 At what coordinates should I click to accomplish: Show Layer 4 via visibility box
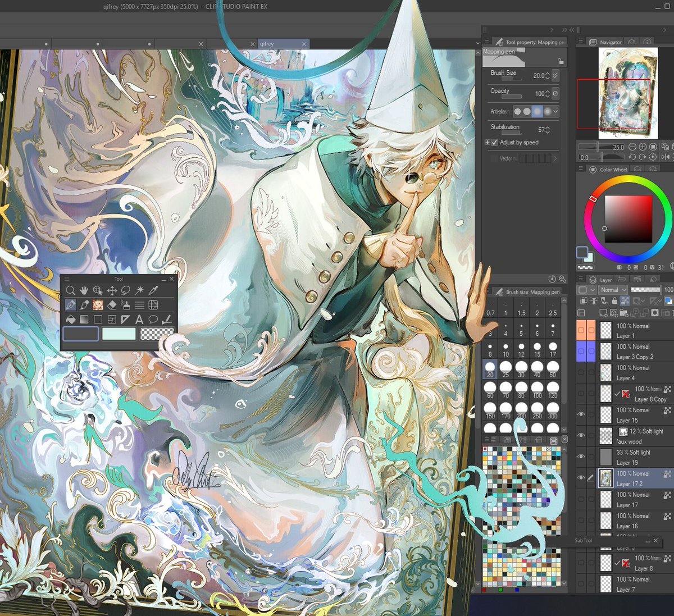[581, 372]
